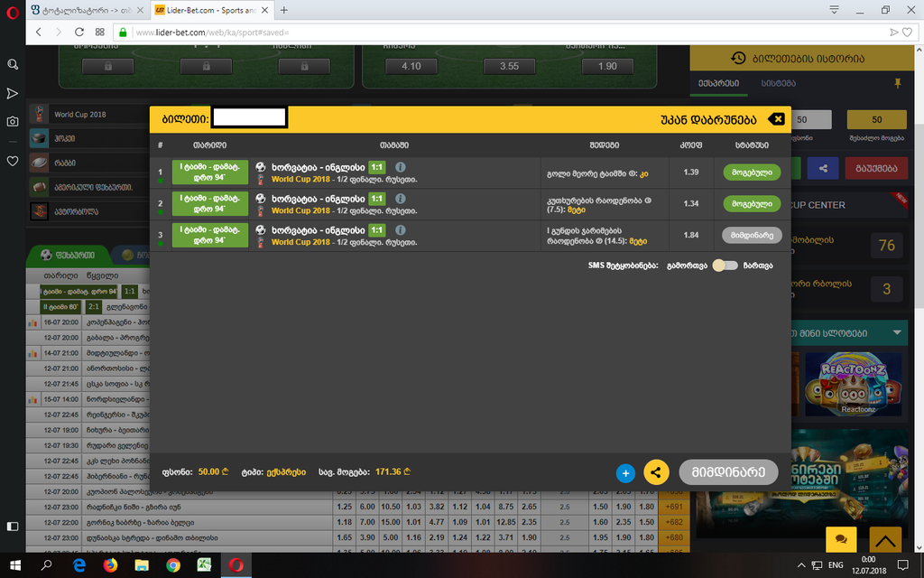Open more markets +680 on last full row
This screenshot has width=924, height=578.
click(x=673, y=537)
